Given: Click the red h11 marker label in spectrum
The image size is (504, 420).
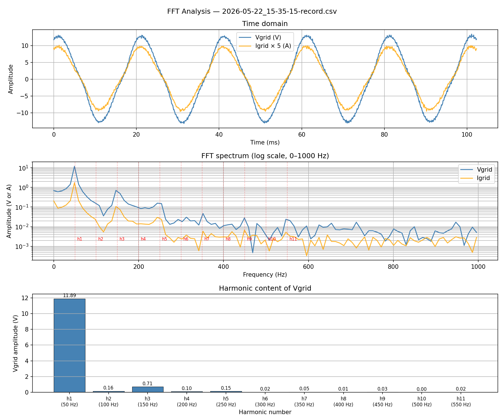Looking at the screenshot, I should [x=293, y=239].
